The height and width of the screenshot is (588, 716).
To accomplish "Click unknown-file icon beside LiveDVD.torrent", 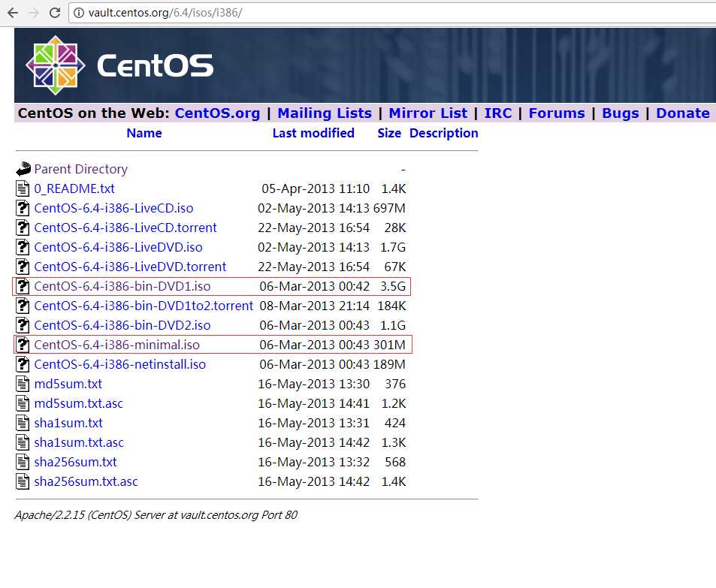I will [23, 267].
